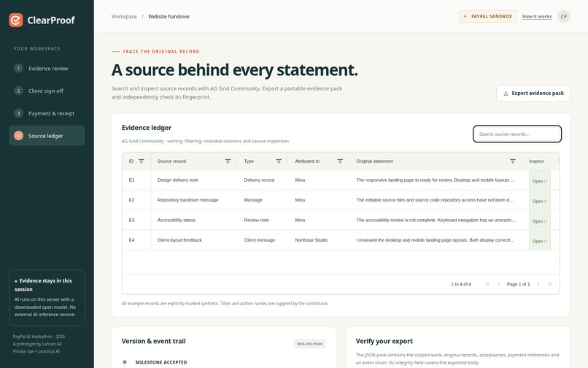Click the Northstar Studio cell
Image resolution: width=588 pixels, height=368 pixels.
pos(319,240)
